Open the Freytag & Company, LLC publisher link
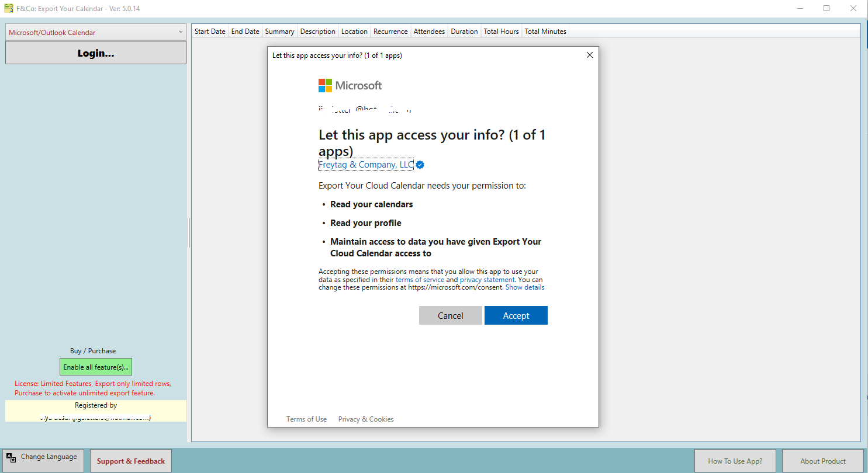The image size is (868, 473). (x=366, y=165)
